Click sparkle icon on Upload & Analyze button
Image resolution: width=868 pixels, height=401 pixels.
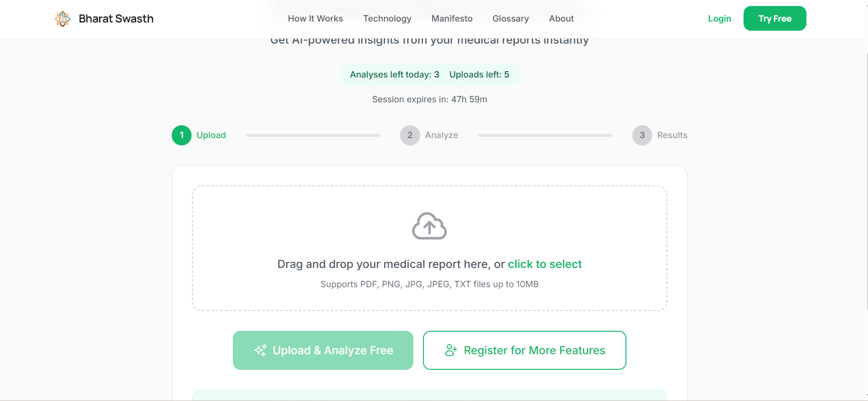click(x=260, y=351)
